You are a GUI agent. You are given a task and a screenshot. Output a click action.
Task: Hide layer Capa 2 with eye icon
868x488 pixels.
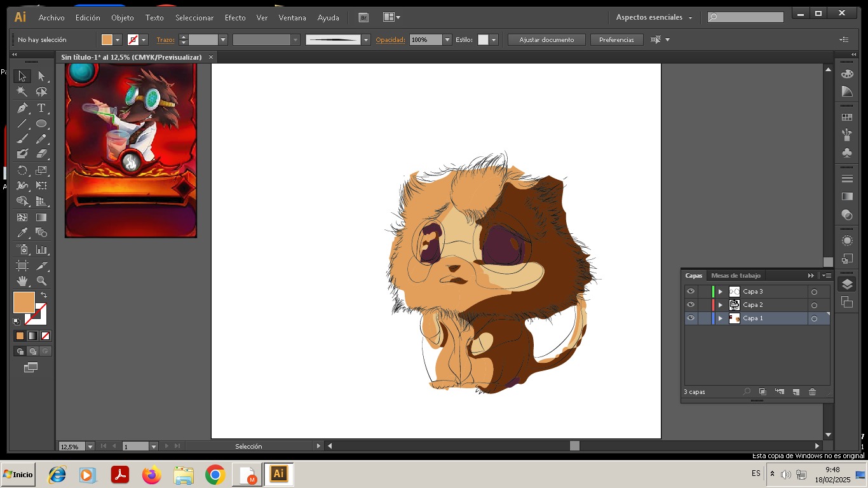(691, 305)
